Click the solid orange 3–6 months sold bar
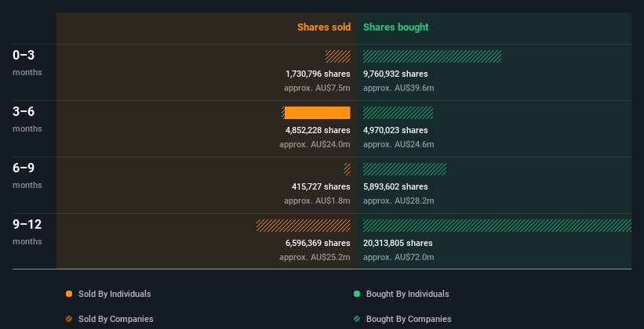Viewport: 644px width, 329px height. 318,113
